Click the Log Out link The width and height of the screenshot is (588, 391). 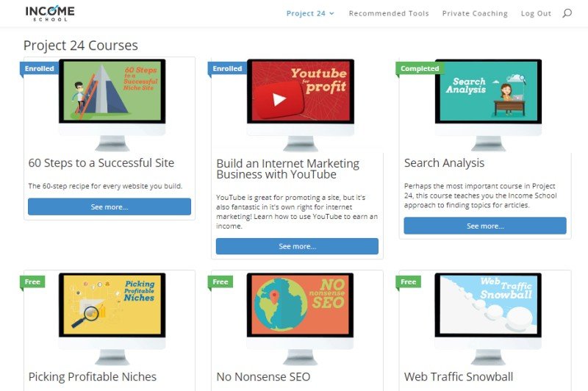(536, 13)
